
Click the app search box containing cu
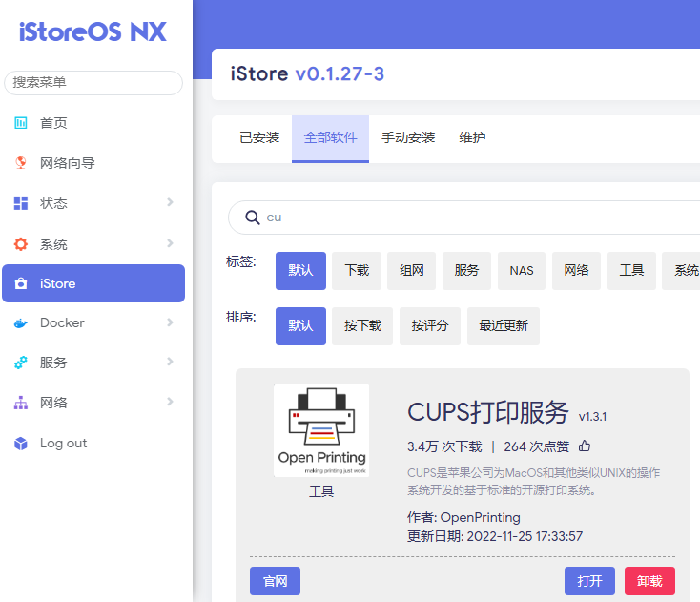pyautogui.click(x=464, y=218)
